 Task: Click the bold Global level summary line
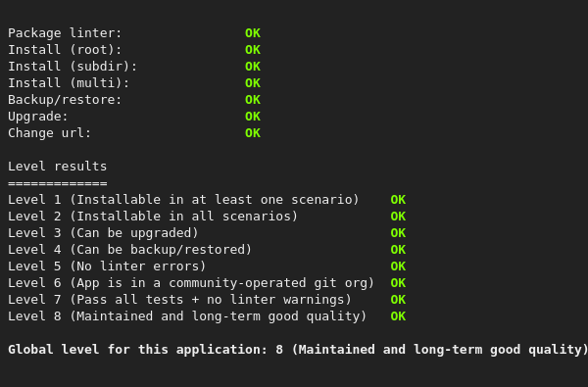click(x=298, y=350)
